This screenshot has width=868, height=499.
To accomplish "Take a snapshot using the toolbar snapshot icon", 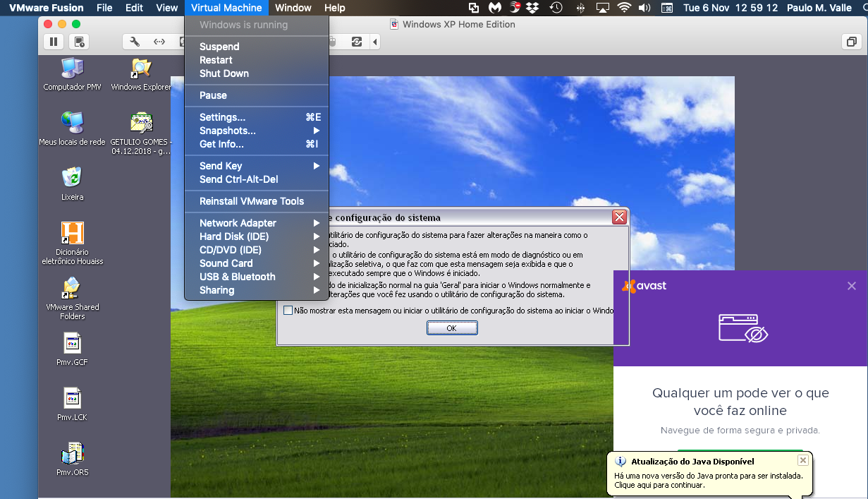I will [78, 42].
